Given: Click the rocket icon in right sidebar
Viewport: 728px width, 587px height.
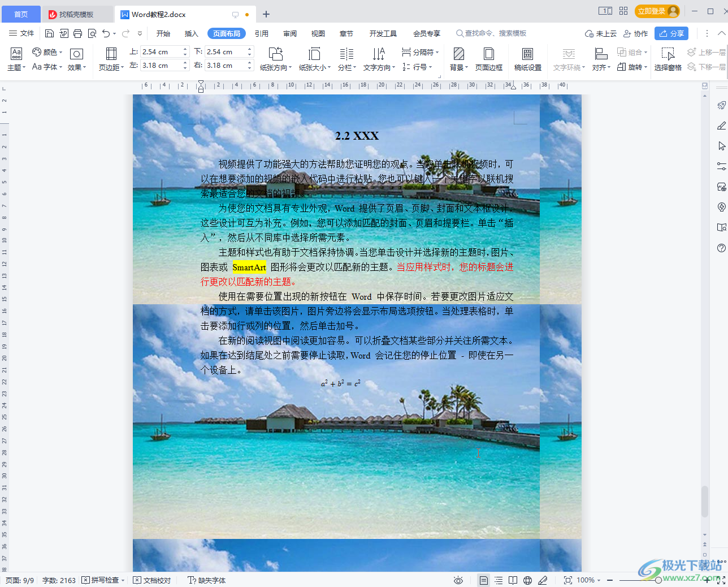Looking at the screenshot, I should pyautogui.click(x=721, y=105).
